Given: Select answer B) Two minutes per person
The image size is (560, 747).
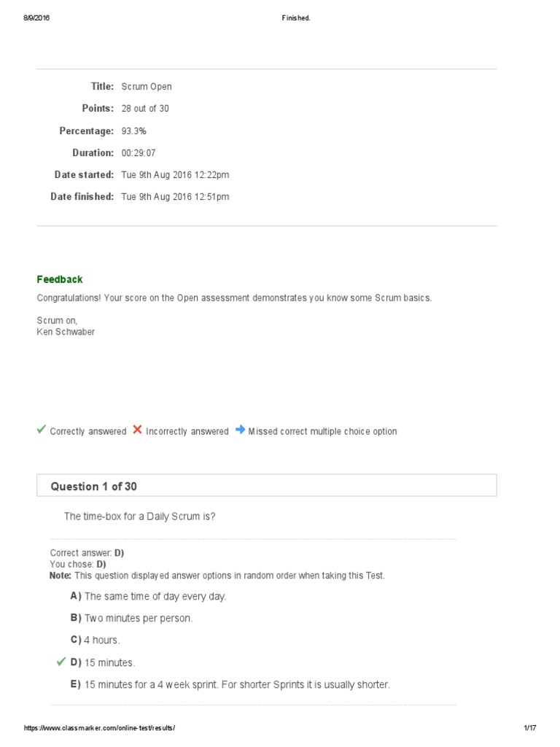Looking at the screenshot, I should pyautogui.click(x=131, y=618).
